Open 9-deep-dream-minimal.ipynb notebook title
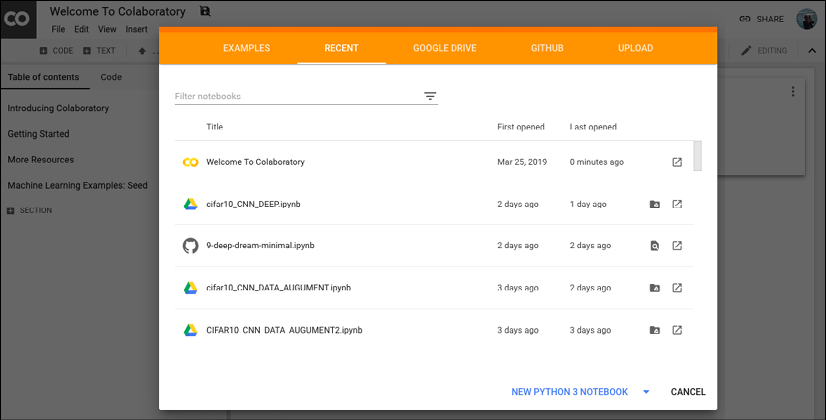826x420 pixels. [260, 246]
